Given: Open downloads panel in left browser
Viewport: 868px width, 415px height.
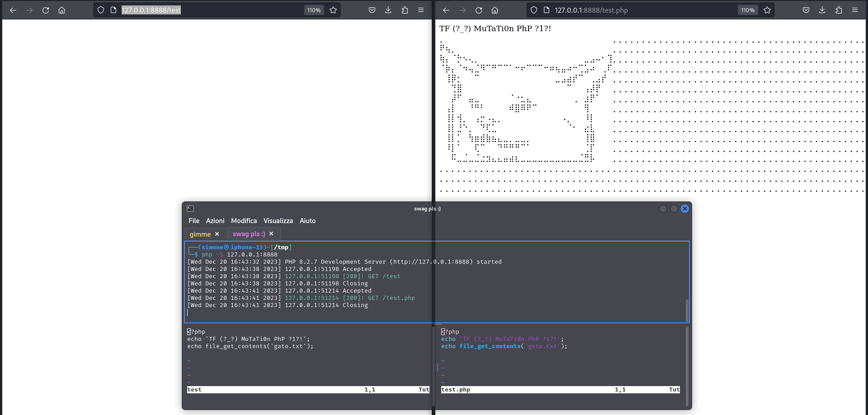Looking at the screenshot, I should click(x=388, y=10).
